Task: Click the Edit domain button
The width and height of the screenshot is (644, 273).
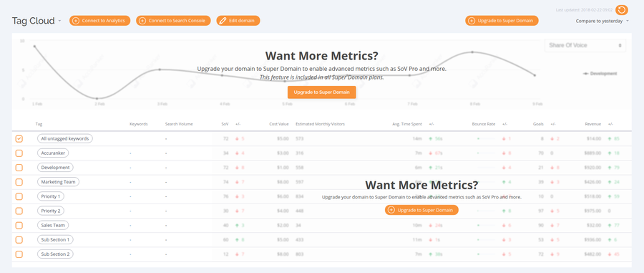Action: point(238,21)
